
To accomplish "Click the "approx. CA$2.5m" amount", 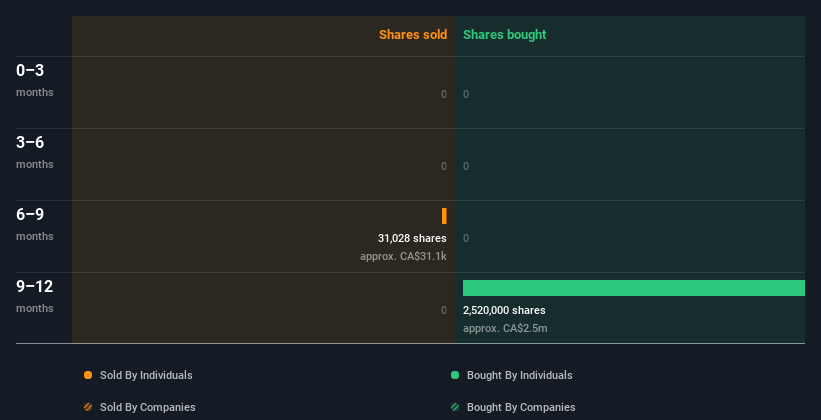I will pyautogui.click(x=505, y=328).
